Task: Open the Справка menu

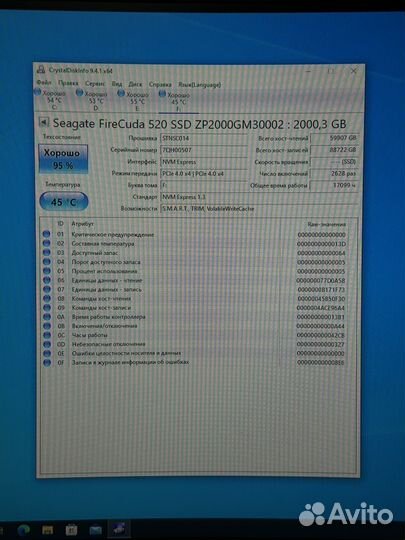Action: click(x=160, y=84)
